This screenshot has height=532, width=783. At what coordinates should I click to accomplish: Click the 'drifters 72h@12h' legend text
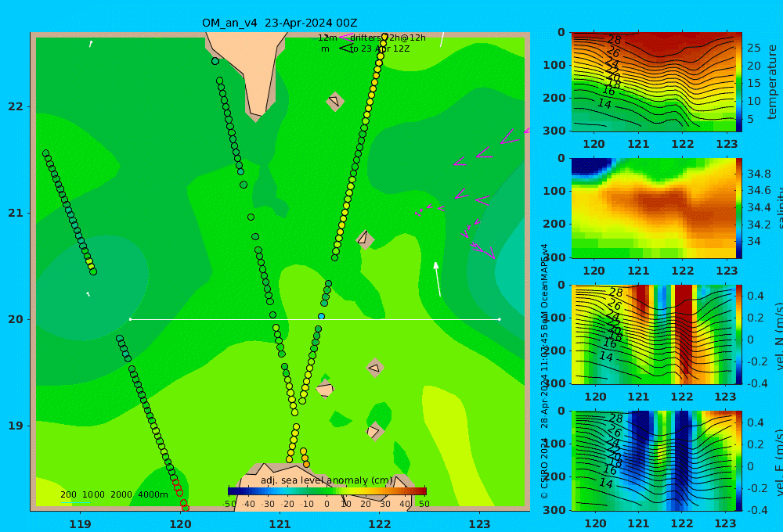point(388,38)
